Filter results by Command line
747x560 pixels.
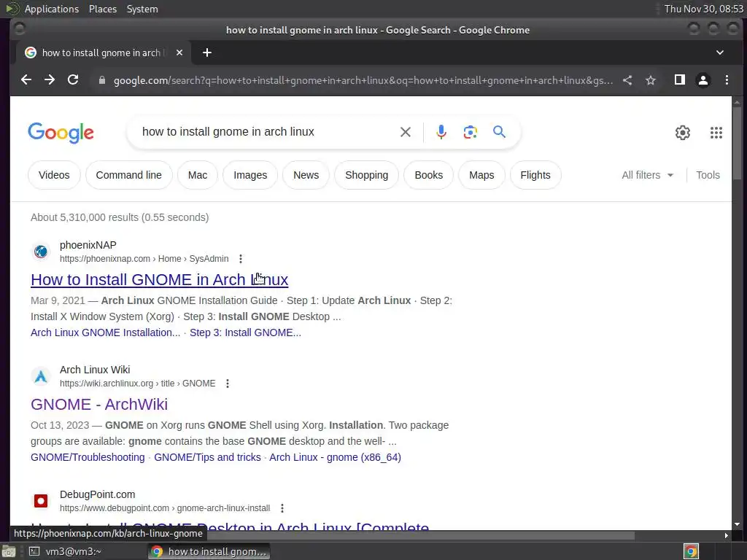(128, 175)
